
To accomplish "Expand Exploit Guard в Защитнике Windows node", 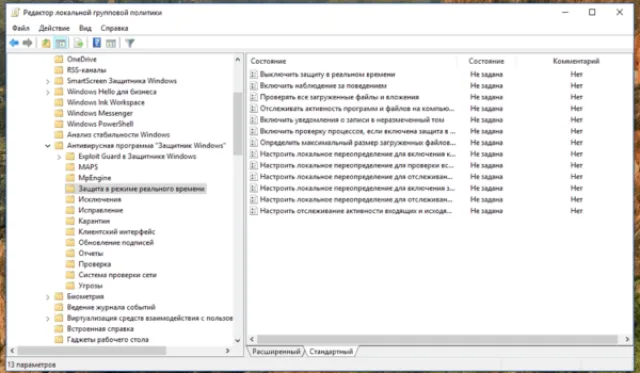I will coord(59,157).
